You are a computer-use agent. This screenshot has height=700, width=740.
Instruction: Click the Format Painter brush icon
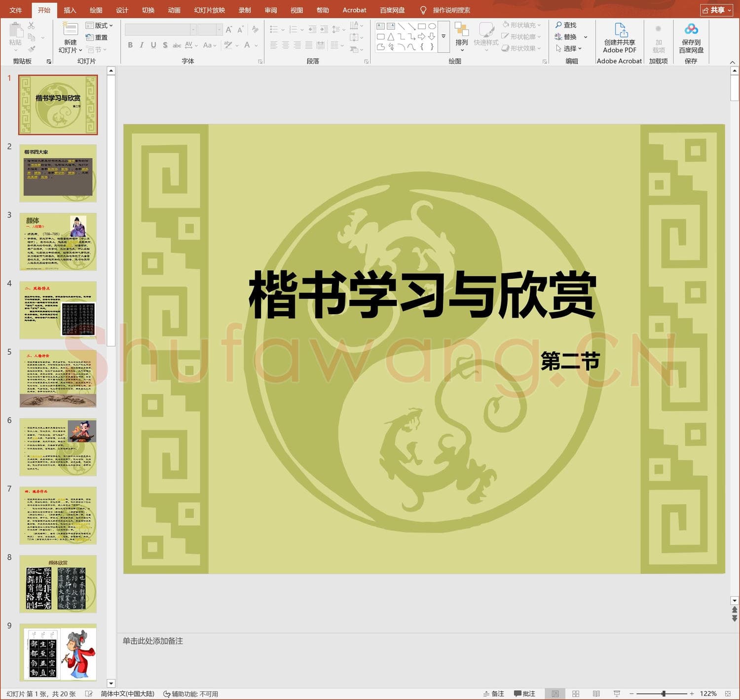pos(32,49)
